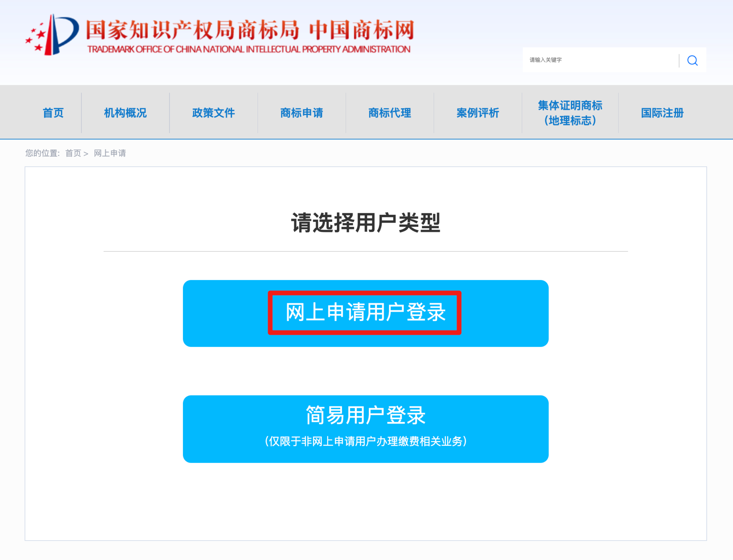The width and height of the screenshot is (733, 560).
Task: Open the 首页 navigation menu item
Action: (x=53, y=113)
